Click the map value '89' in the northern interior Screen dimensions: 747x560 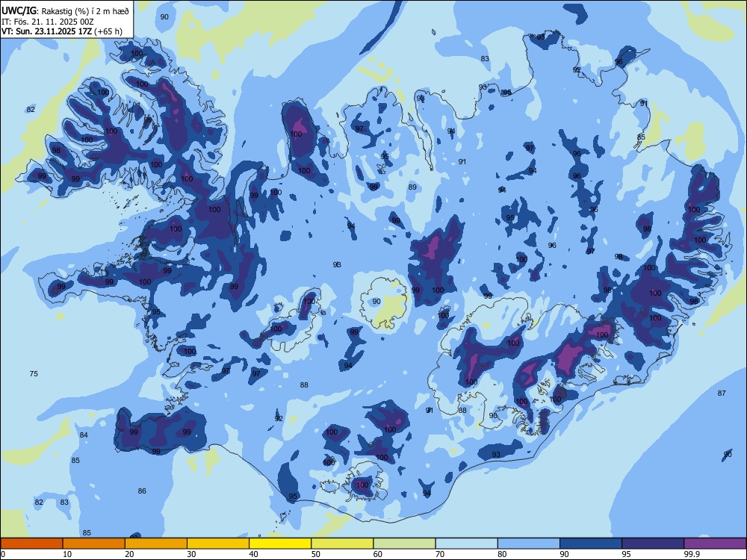[412, 187]
